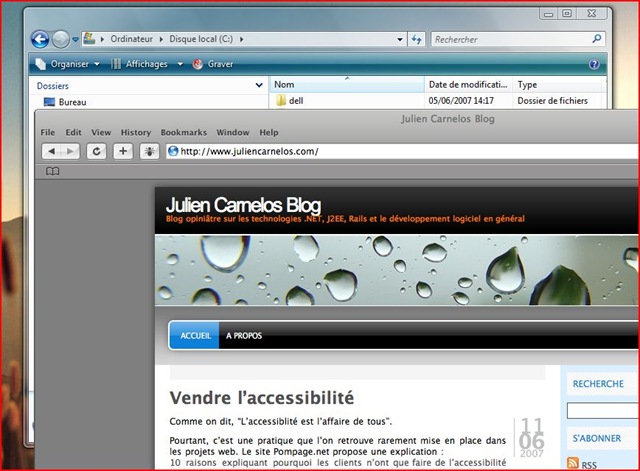Click the RSS link text
Screen dimensions: 640x471
[x=589, y=465]
